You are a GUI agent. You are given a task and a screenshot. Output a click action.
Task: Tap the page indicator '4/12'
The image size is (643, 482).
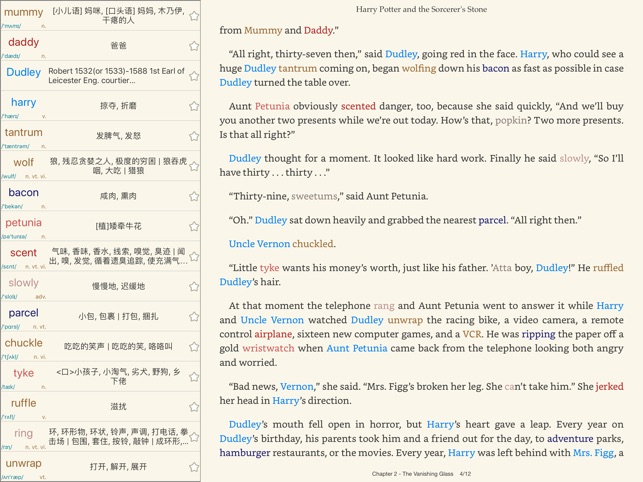pyautogui.click(x=465, y=473)
